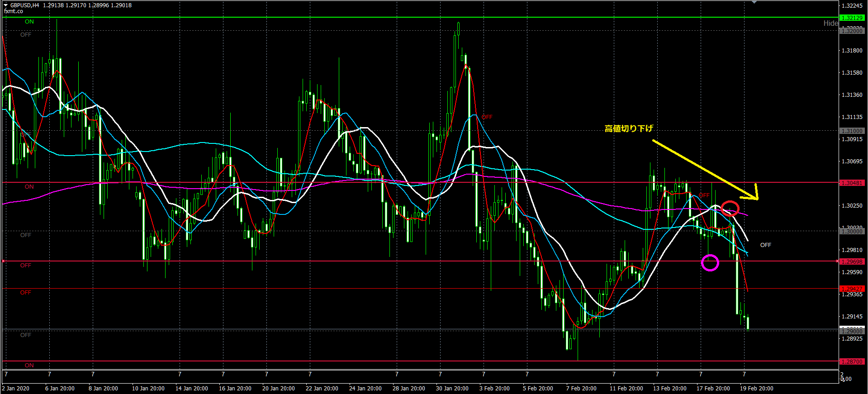Click the 1.29590 value on the price scale
The width and height of the screenshot is (868, 394).
tap(852, 272)
